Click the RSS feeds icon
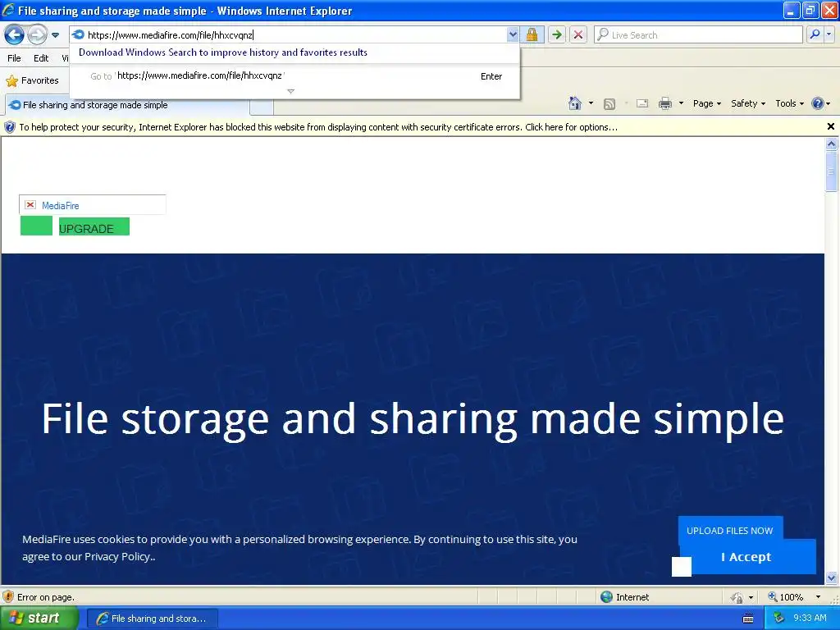Viewport: 840px width, 630px height. point(609,104)
